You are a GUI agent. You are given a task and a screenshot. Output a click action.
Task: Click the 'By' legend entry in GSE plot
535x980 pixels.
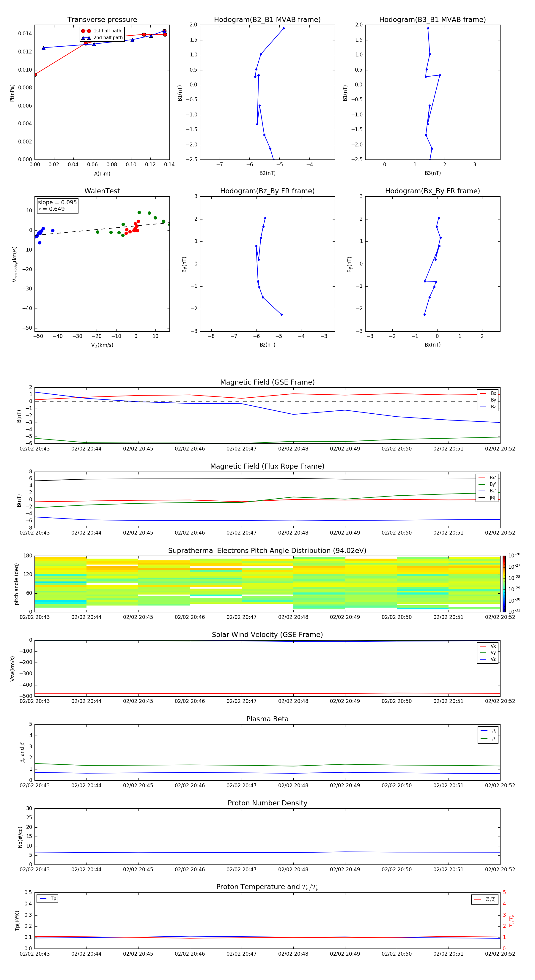click(x=488, y=400)
